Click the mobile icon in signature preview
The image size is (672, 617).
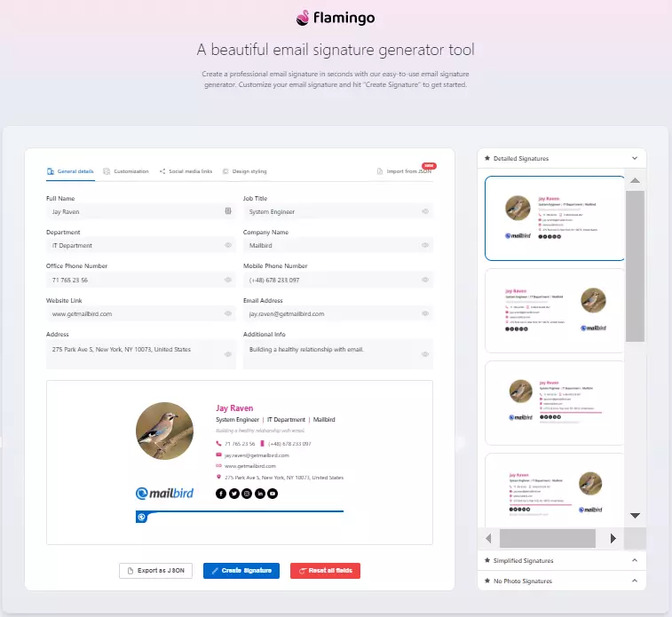click(x=262, y=444)
